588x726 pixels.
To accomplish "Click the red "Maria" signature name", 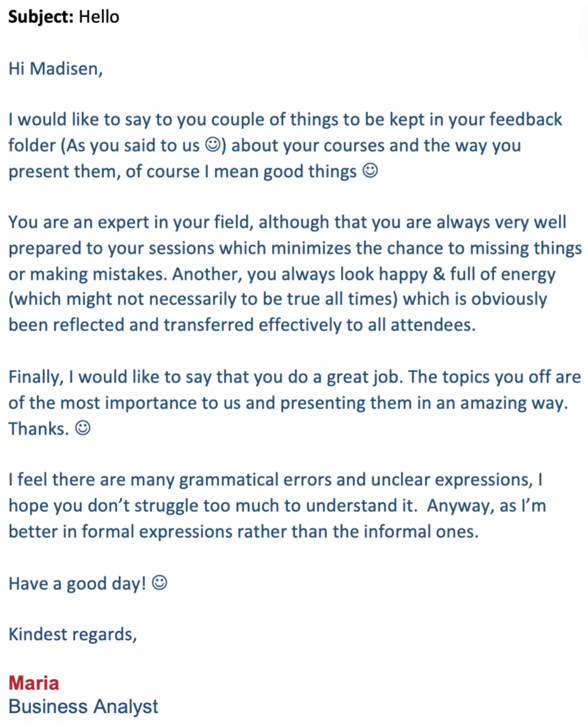I will 34,683.
